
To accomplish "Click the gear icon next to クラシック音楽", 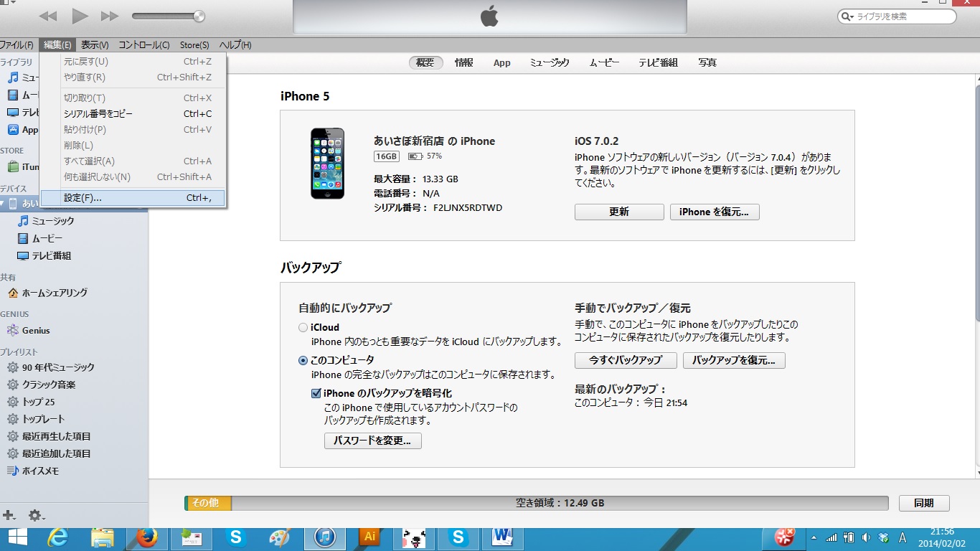I will point(13,385).
